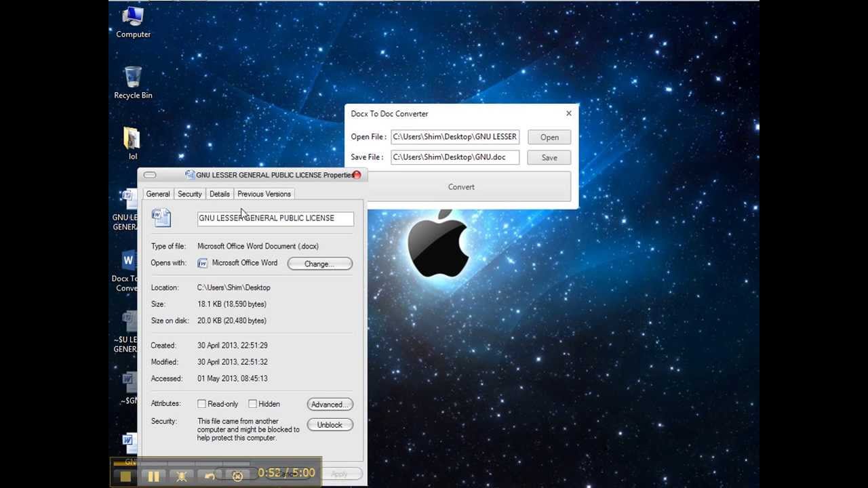This screenshot has height=488, width=868.
Task: Click the security notice about blocked file
Action: click(x=248, y=430)
